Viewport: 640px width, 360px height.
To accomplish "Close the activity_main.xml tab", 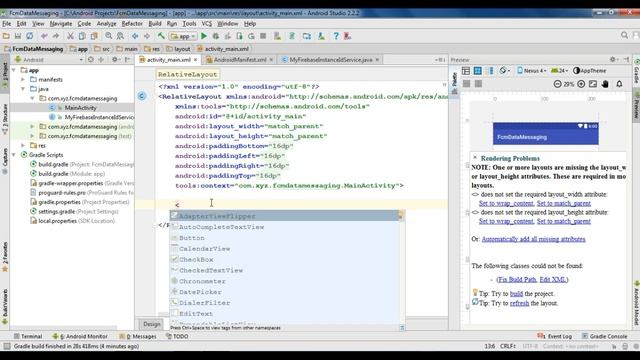I will [196, 60].
